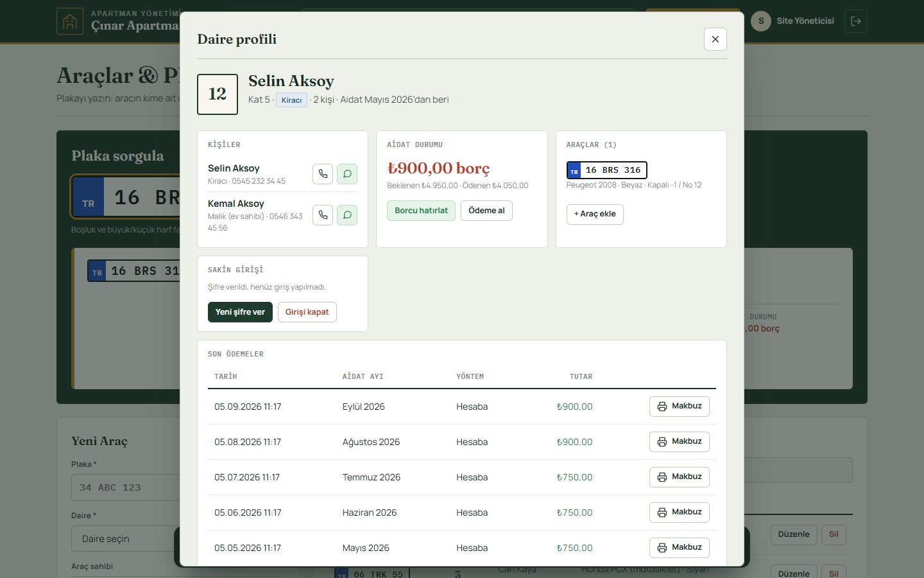924x578 pixels.
Task: Close the Daire profili dialog
Action: 715,39
